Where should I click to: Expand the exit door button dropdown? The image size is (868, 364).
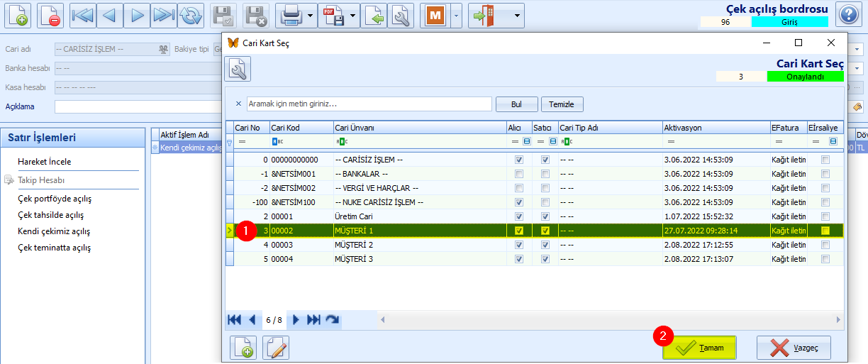point(516,15)
